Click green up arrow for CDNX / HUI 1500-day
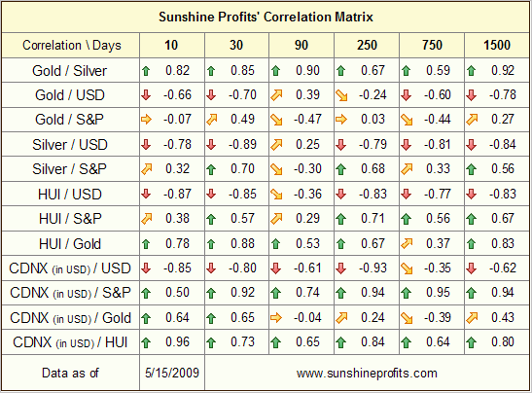 coord(471,342)
